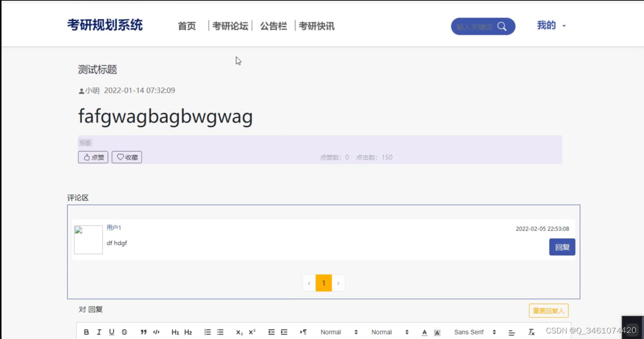Click the post title 测试标题
644x339 pixels.
coord(98,70)
